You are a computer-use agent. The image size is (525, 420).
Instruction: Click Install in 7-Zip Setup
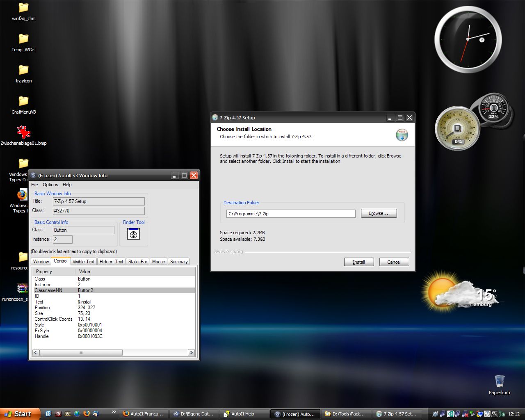359,262
